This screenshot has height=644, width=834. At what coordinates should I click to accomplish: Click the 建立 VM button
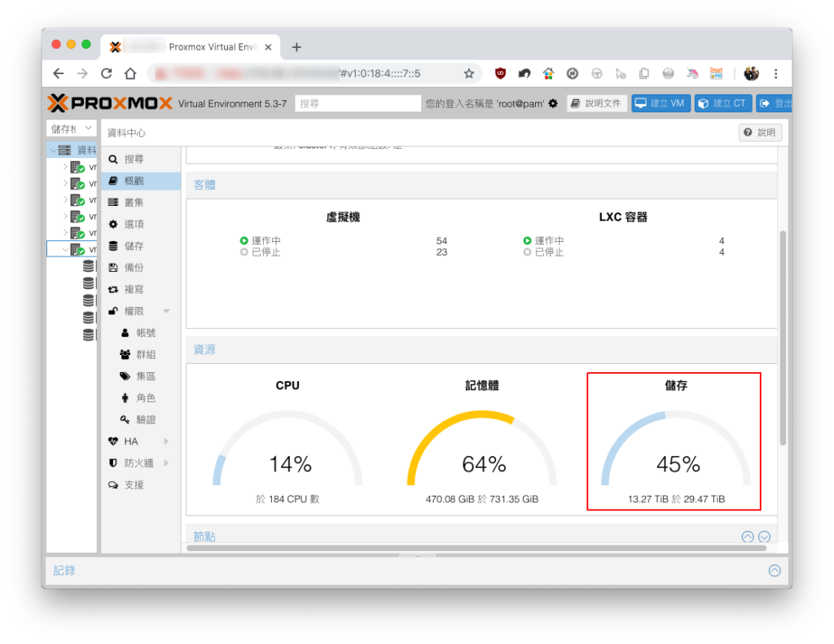click(x=661, y=103)
